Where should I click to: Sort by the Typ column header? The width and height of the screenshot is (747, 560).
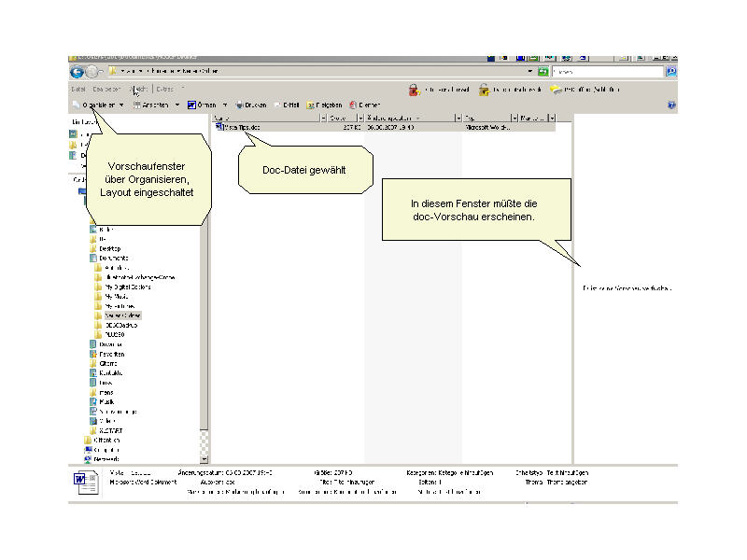486,119
